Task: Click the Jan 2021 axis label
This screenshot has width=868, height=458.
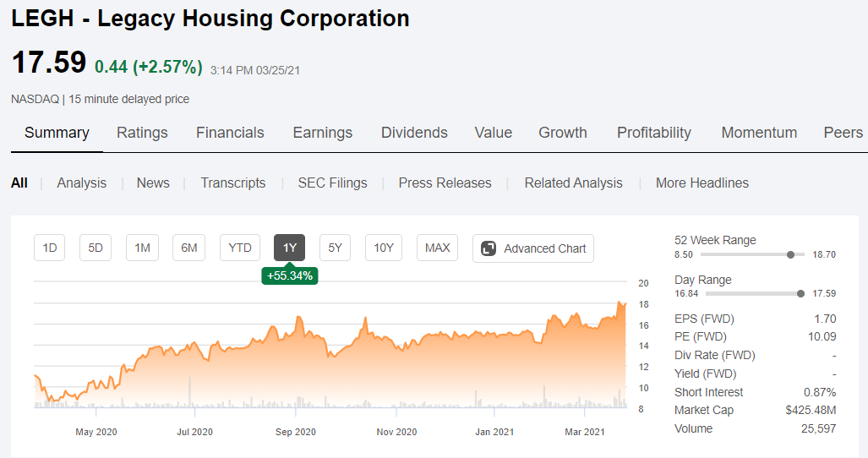Action: pos(494,432)
